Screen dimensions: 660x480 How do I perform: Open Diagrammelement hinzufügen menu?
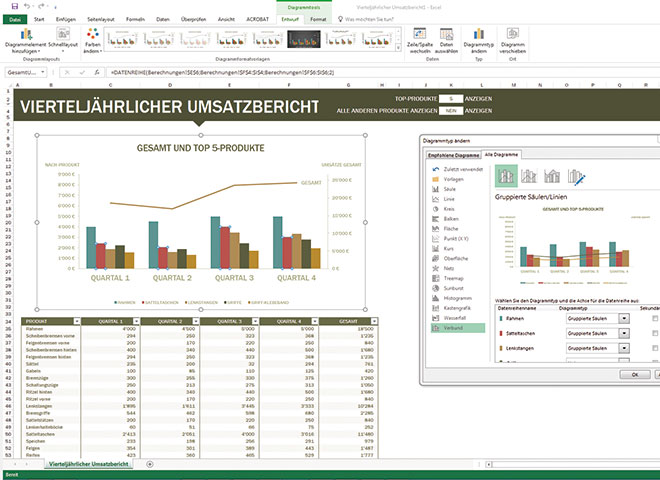tap(26, 41)
